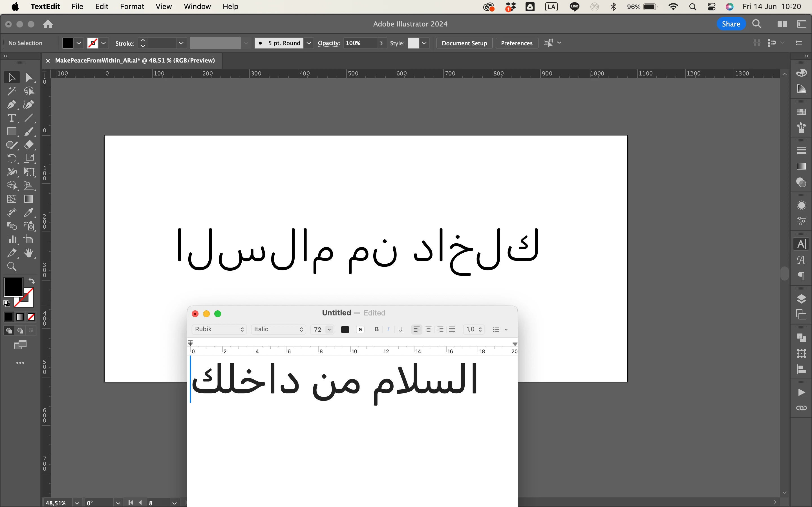This screenshot has width=812, height=507.
Task: Click the Document Setup button
Action: [x=464, y=43]
